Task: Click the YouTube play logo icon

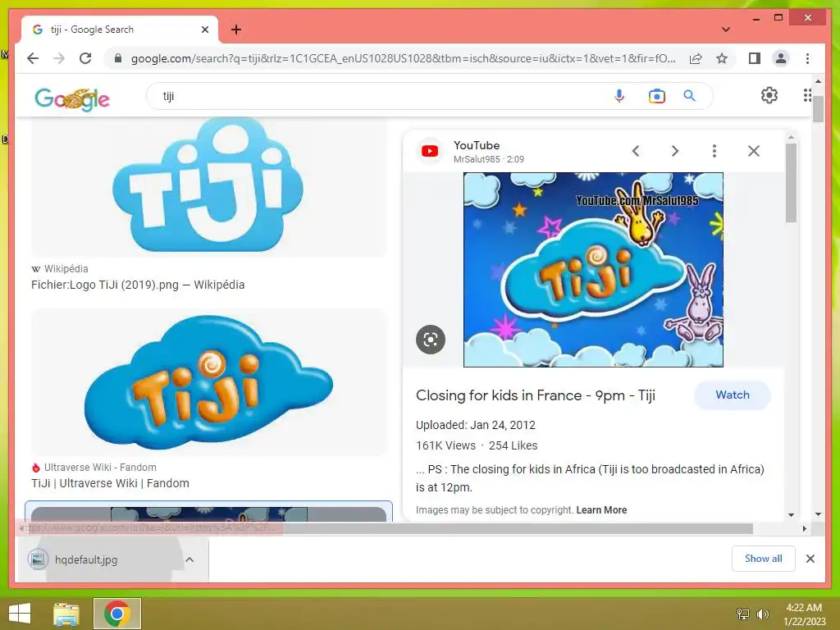Action: (x=430, y=151)
